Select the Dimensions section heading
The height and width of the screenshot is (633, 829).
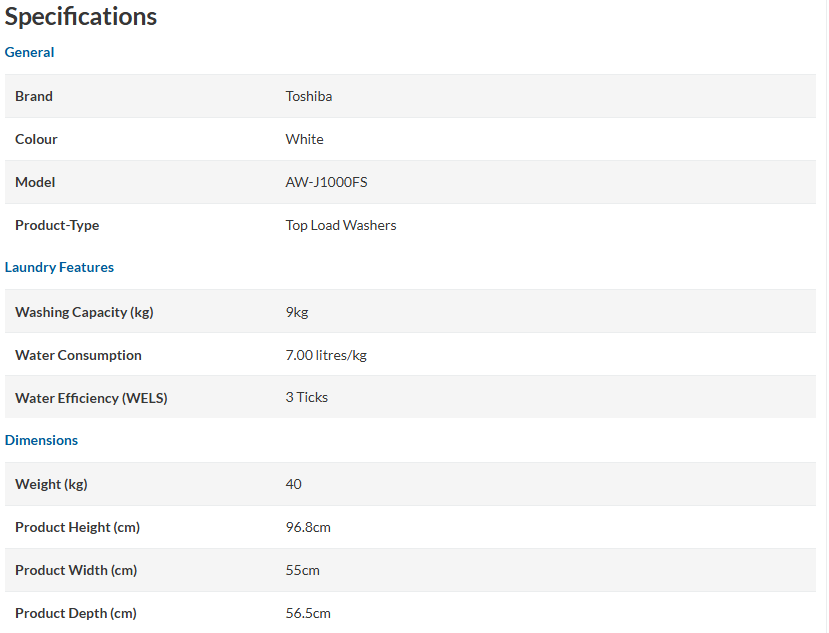click(x=41, y=440)
